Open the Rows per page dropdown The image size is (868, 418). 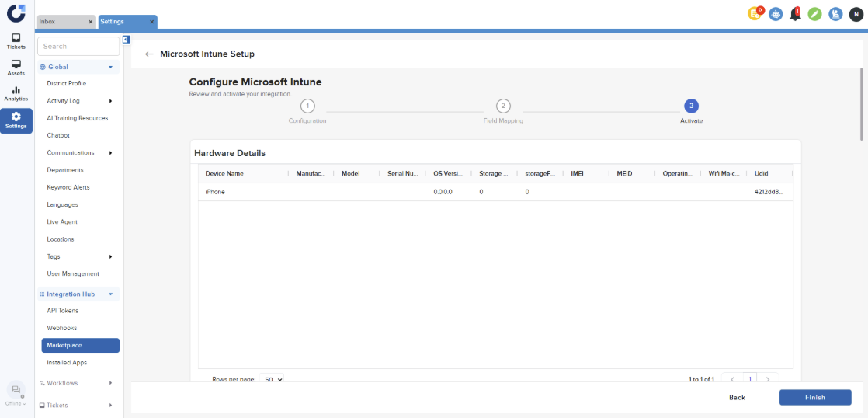click(273, 379)
